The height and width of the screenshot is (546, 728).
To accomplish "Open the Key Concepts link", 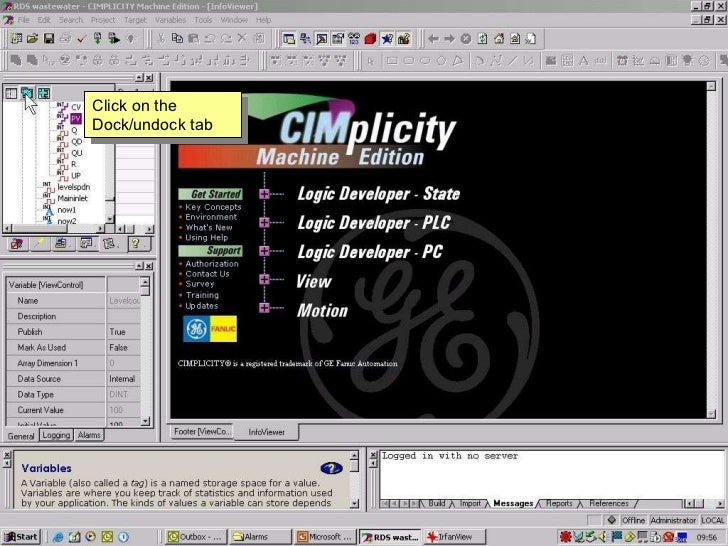I will click(213, 207).
